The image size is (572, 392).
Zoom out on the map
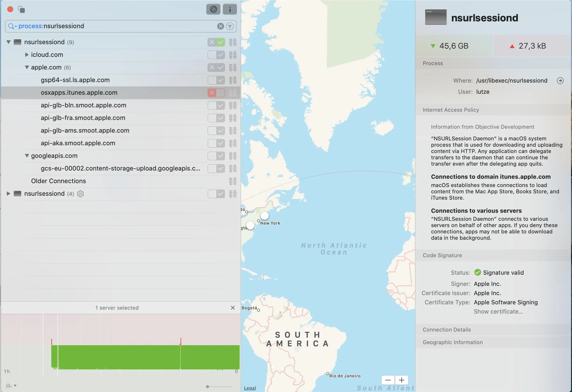pos(388,380)
